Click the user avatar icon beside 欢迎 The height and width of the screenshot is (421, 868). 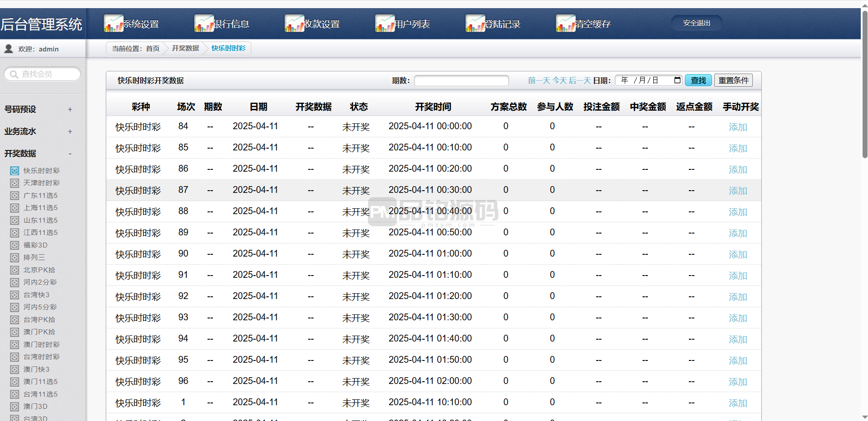9,49
